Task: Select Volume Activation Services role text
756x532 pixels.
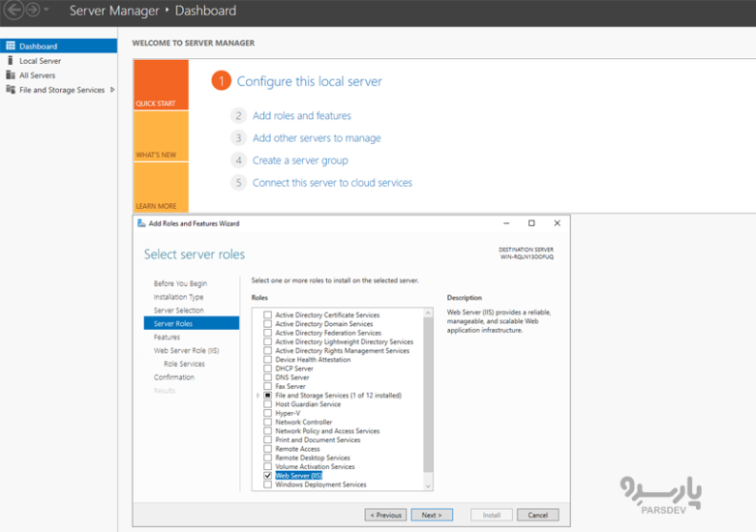Action: [x=315, y=466]
